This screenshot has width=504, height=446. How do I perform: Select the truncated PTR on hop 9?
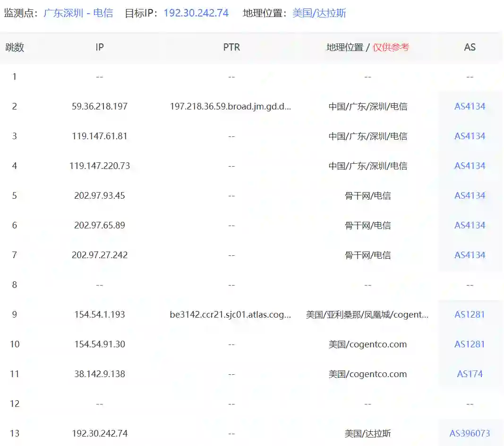point(231,314)
